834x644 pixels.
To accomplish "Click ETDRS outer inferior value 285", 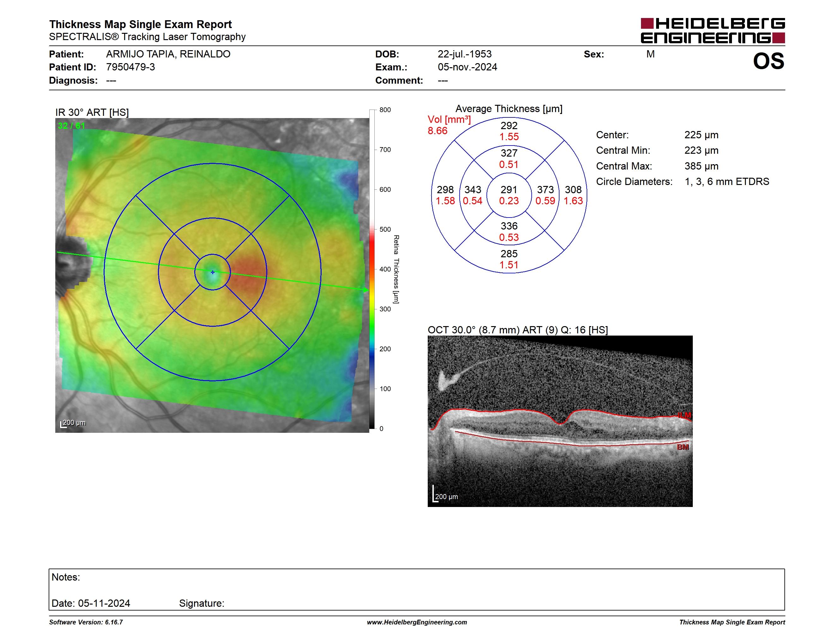I will pos(509,254).
